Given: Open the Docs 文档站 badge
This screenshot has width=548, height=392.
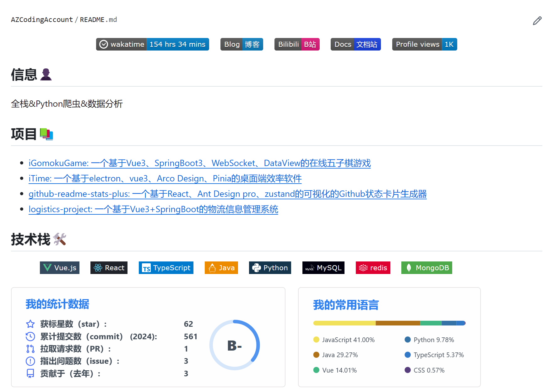Looking at the screenshot, I should tap(356, 44).
